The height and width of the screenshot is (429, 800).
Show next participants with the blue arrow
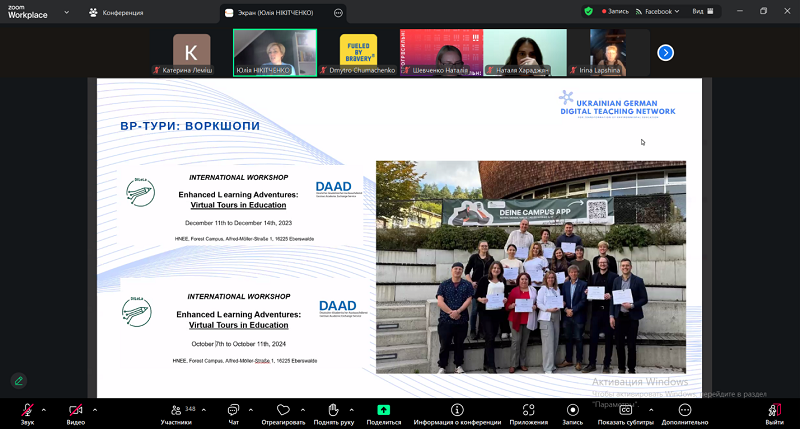point(665,53)
